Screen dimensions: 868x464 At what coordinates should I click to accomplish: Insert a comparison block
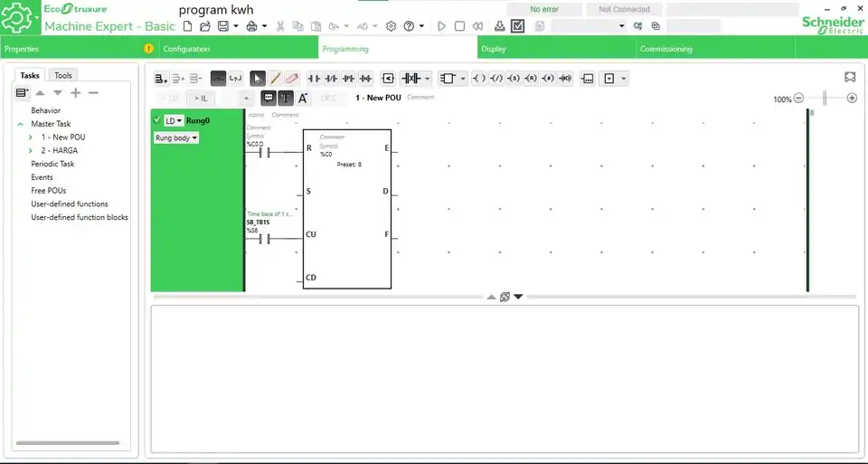click(388, 79)
